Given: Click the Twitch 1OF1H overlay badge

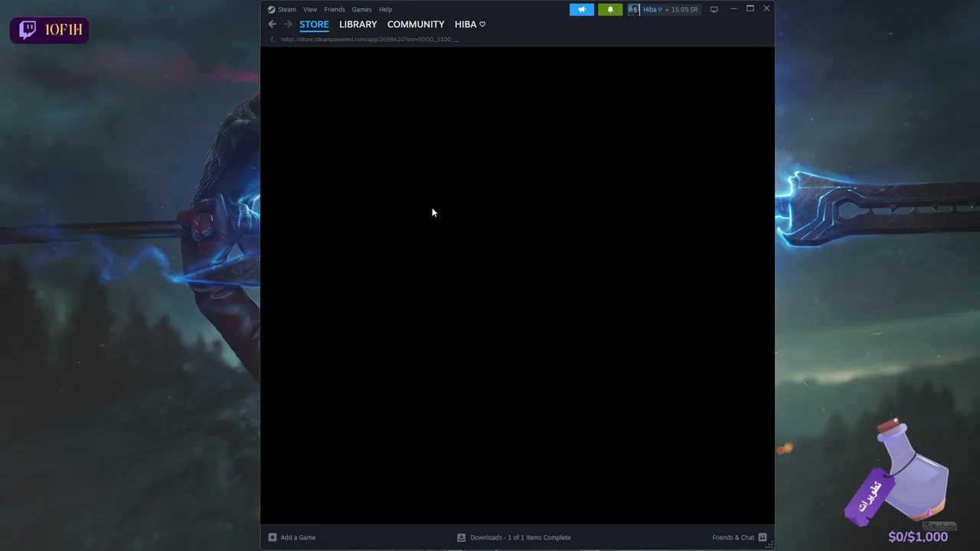Looking at the screenshot, I should click(x=50, y=30).
